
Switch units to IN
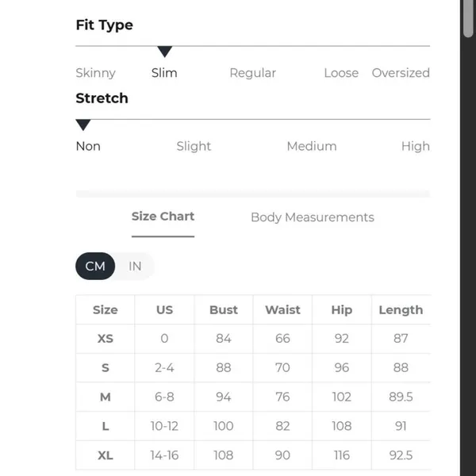[135, 267]
